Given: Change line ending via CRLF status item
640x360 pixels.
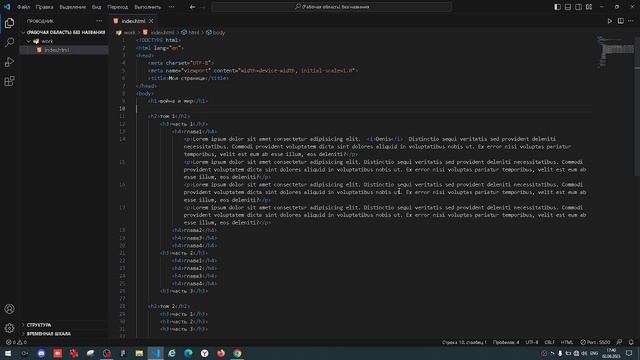Looking at the screenshot, I should [549, 342].
